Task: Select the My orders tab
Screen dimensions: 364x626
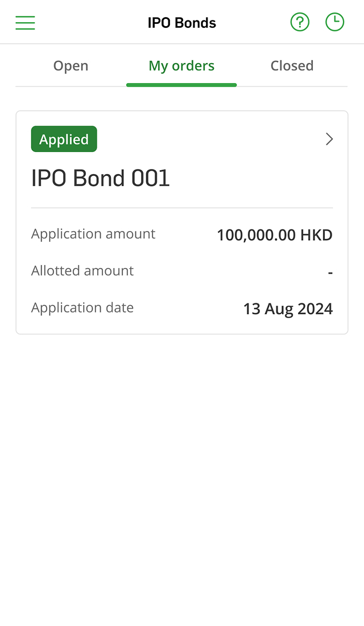Action: (181, 66)
